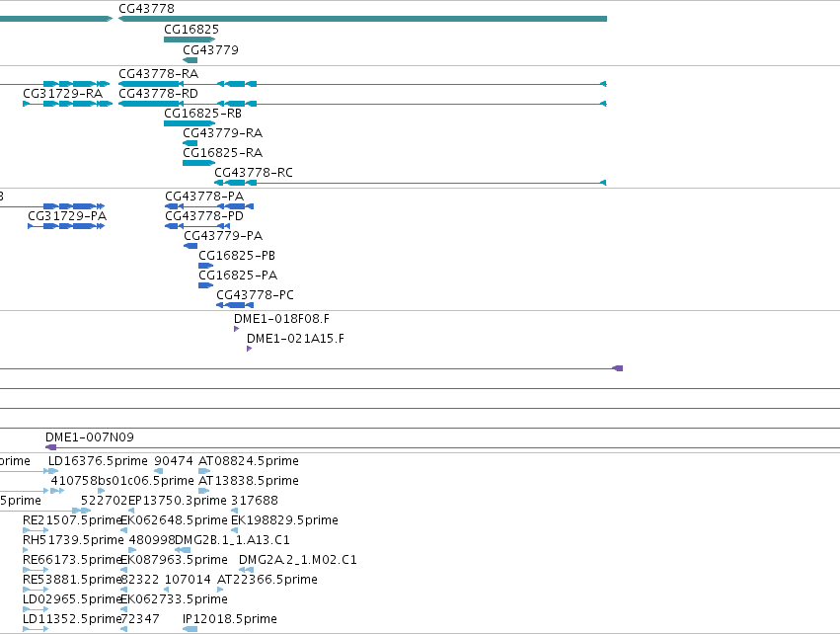Click EST EK198829.5prime label
Viewport: 840px width, 634px height.
click(284, 520)
